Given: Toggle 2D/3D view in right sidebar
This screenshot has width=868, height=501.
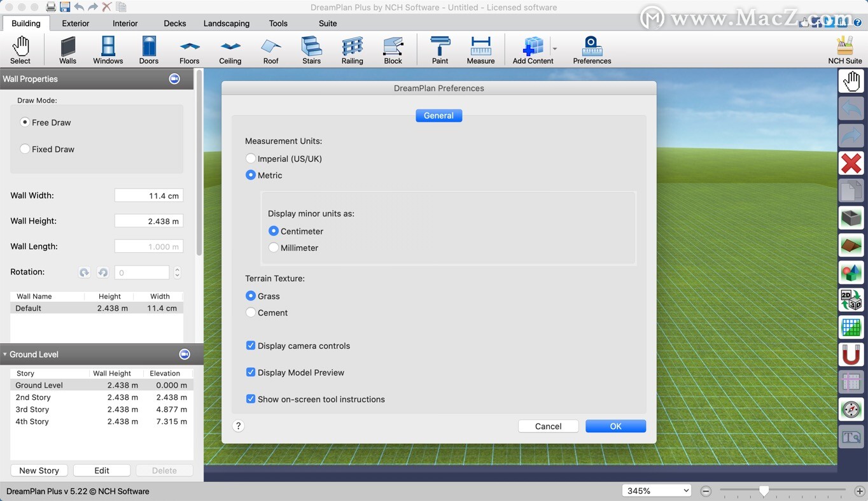Looking at the screenshot, I should (851, 300).
